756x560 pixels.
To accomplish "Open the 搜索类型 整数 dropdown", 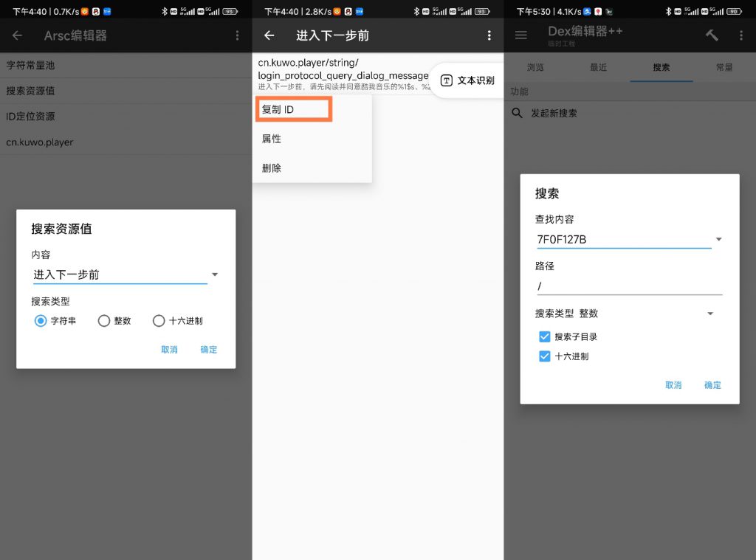I will pos(710,314).
